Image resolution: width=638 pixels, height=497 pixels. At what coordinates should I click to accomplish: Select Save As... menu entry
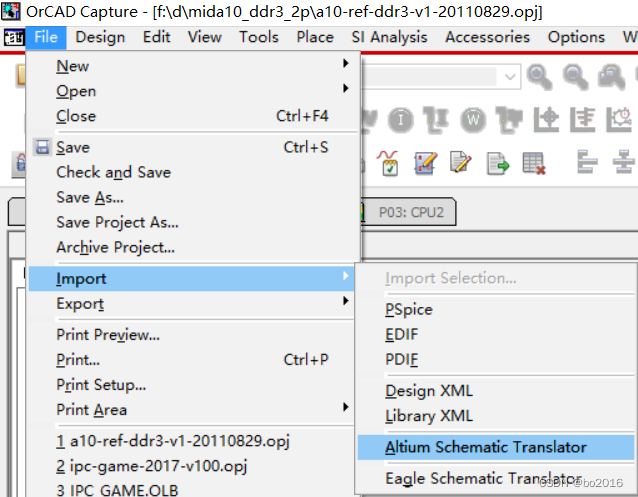pyautogui.click(x=191, y=197)
